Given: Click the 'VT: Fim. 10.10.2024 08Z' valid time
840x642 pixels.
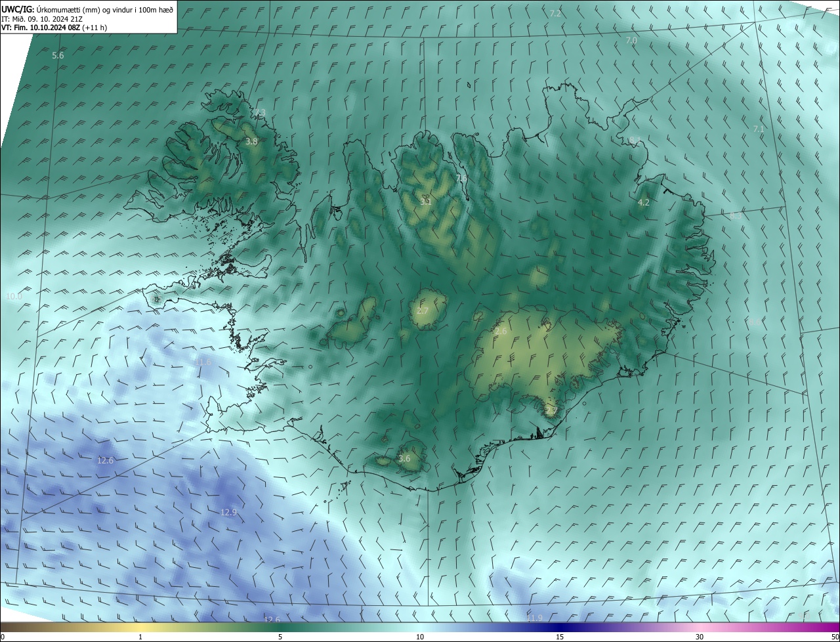Looking at the screenshot, I should pyautogui.click(x=41, y=28).
